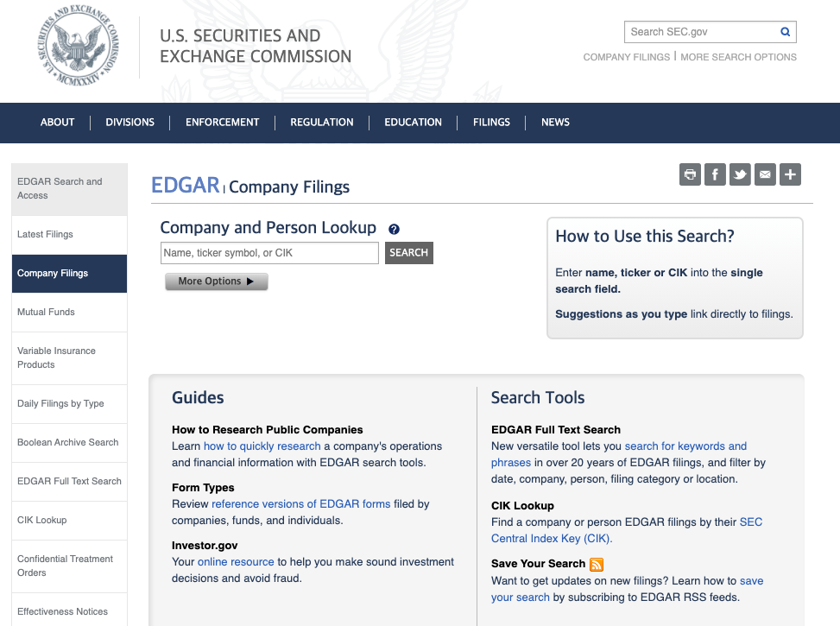This screenshot has width=840, height=626.
Task: Click the magnifier icon in site search
Action: 785,32
